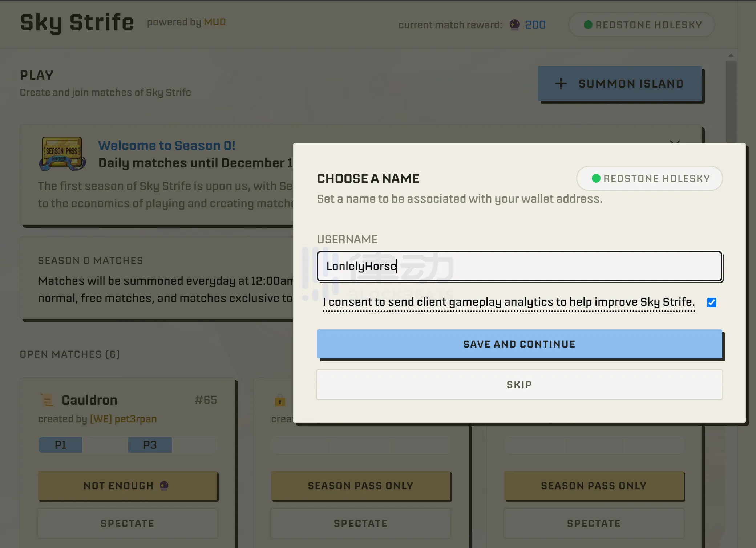
Task: Click the scroll icon next to Cauldron
Action: pos(47,400)
